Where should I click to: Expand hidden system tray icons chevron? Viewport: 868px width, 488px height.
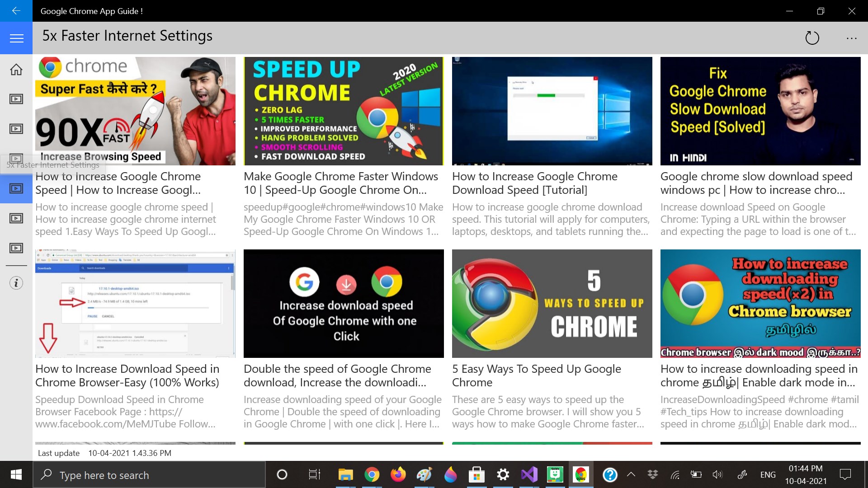pos(631,475)
